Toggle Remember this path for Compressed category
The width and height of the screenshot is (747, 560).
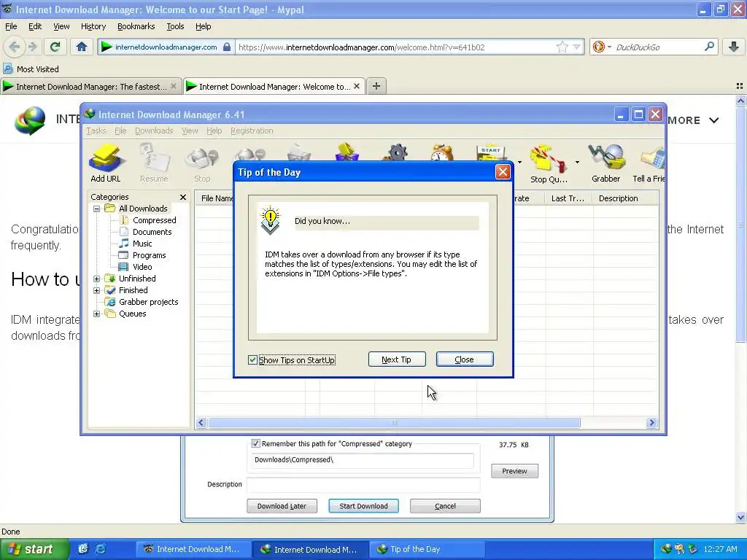256,444
